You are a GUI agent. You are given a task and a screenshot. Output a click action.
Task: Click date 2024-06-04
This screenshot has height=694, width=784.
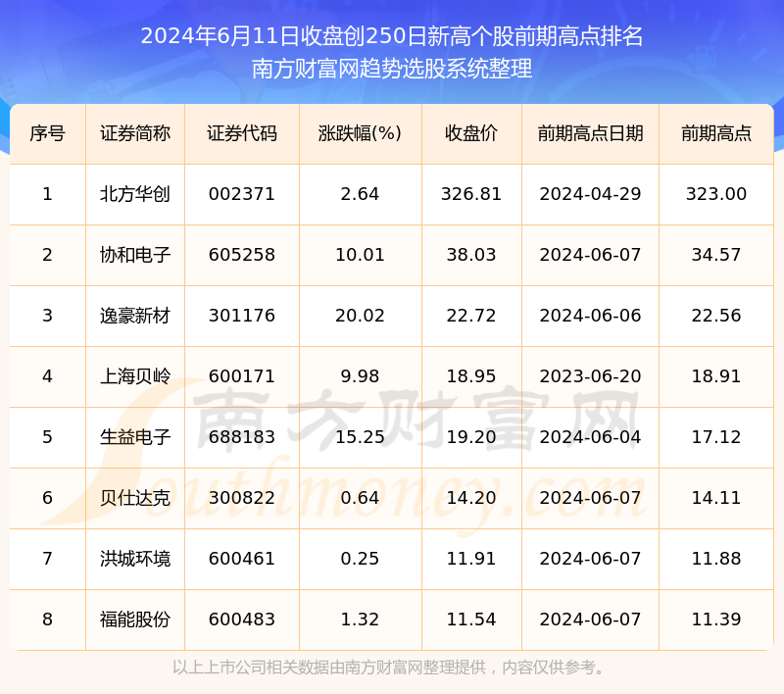pyautogui.click(x=590, y=437)
